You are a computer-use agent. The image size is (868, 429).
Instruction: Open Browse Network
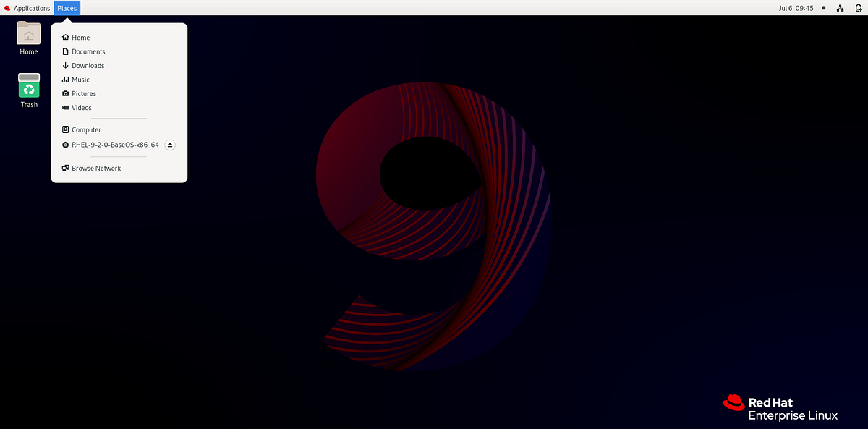[x=95, y=168]
